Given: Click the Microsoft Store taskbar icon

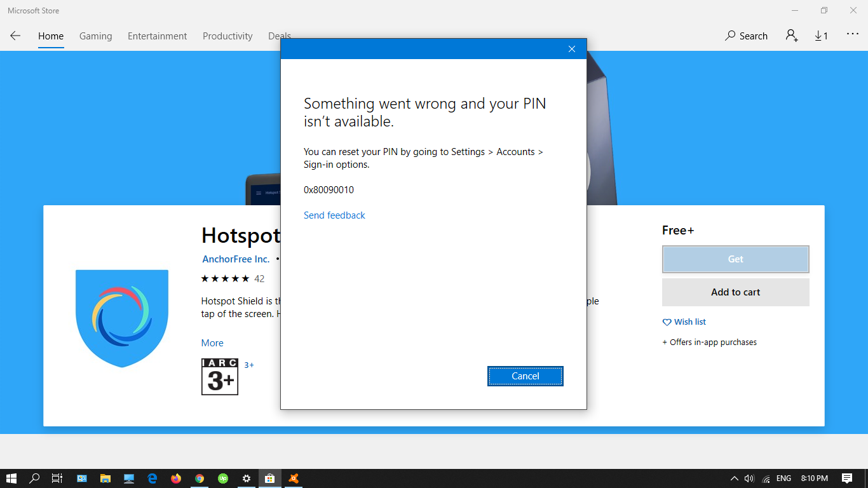Looking at the screenshot, I should tap(270, 478).
